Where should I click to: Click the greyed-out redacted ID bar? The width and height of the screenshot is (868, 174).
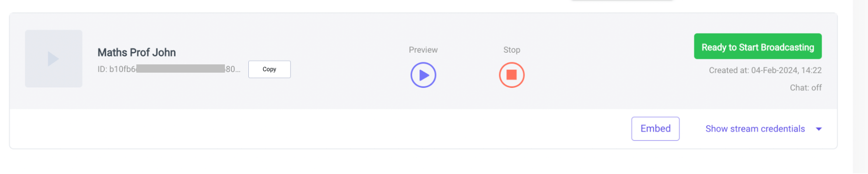click(x=181, y=69)
